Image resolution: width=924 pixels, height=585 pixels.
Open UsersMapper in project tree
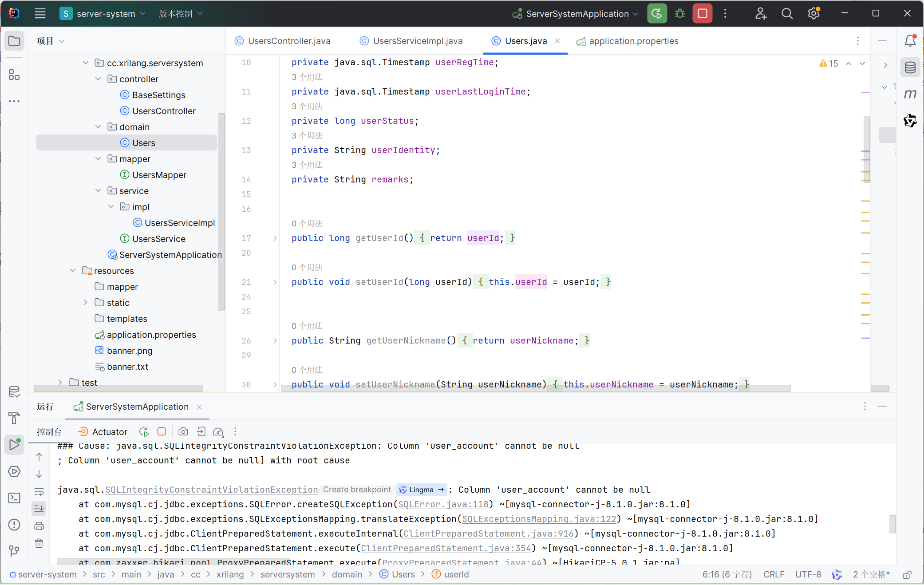coord(159,175)
